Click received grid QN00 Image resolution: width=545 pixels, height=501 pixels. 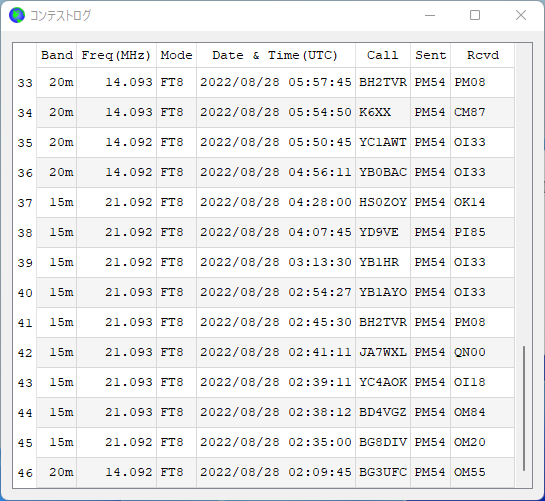pos(470,352)
